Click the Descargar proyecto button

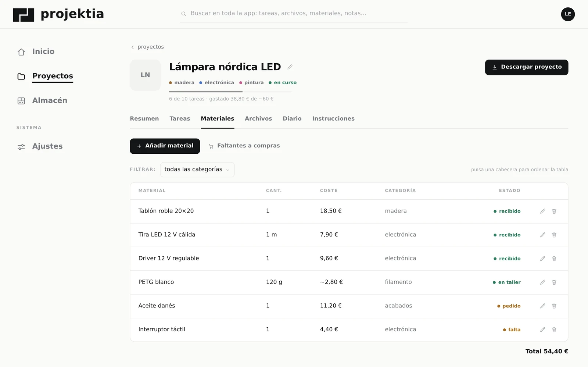(x=527, y=67)
